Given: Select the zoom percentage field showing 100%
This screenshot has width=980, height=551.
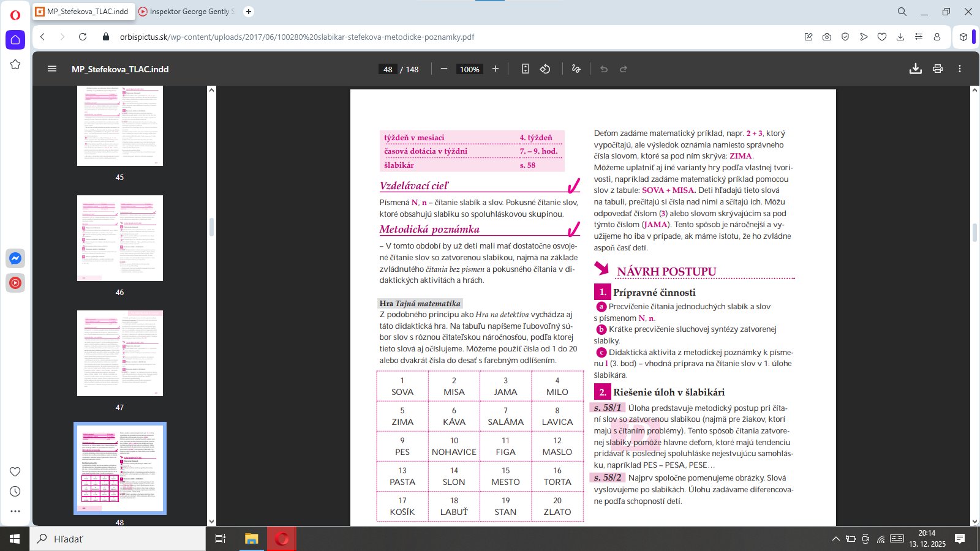Looking at the screenshot, I should point(469,70).
